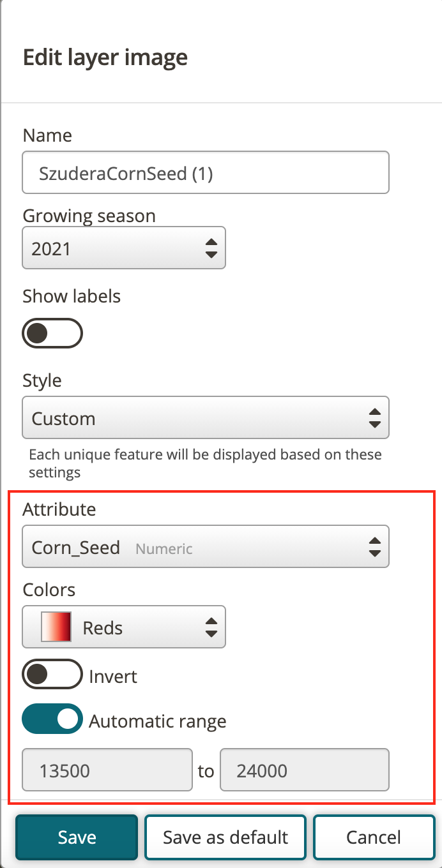Image resolution: width=442 pixels, height=868 pixels.
Task: Click the Cancel button
Action: [x=374, y=837]
